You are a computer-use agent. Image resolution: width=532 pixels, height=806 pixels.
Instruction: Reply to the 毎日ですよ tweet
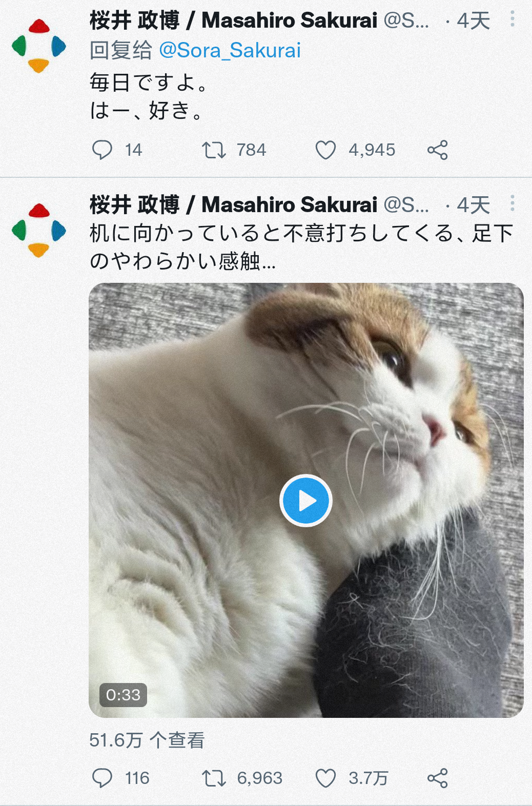pos(102,150)
